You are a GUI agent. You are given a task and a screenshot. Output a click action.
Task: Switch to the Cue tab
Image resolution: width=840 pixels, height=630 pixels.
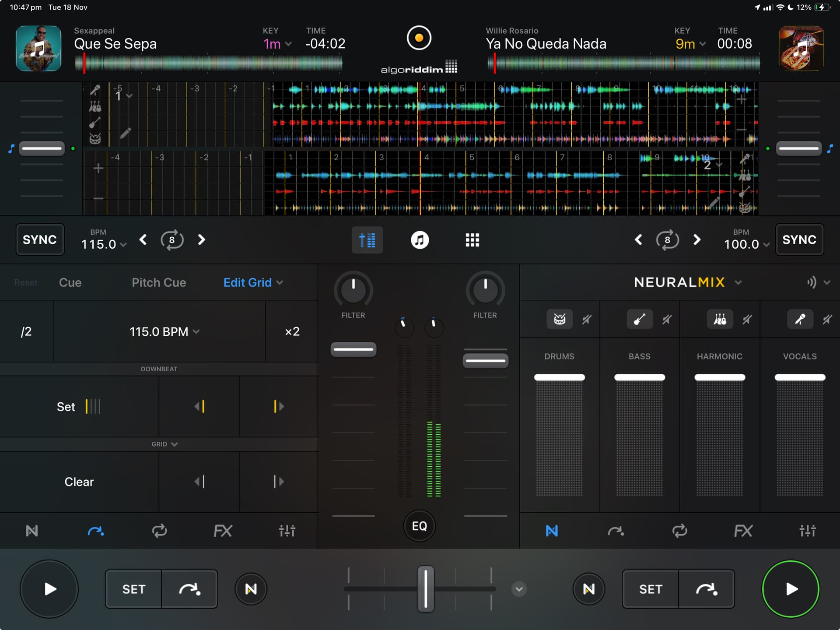[70, 282]
